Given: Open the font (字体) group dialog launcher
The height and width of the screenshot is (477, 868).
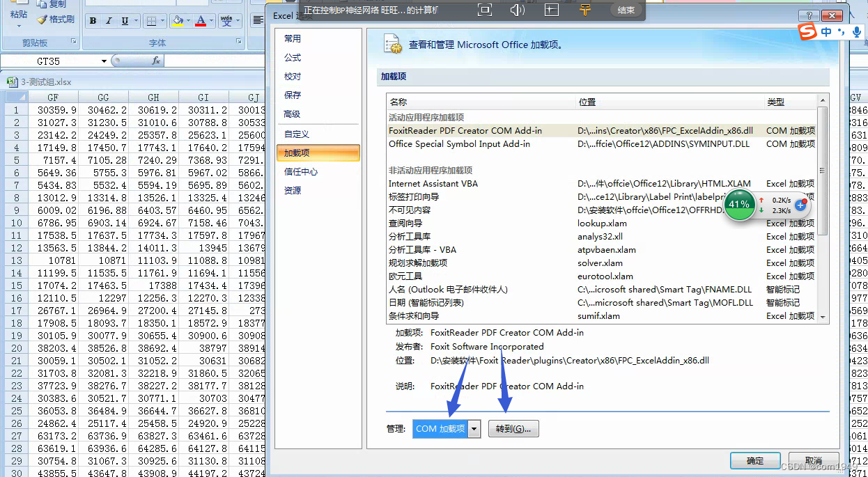Looking at the screenshot, I should [x=240, y=42].
